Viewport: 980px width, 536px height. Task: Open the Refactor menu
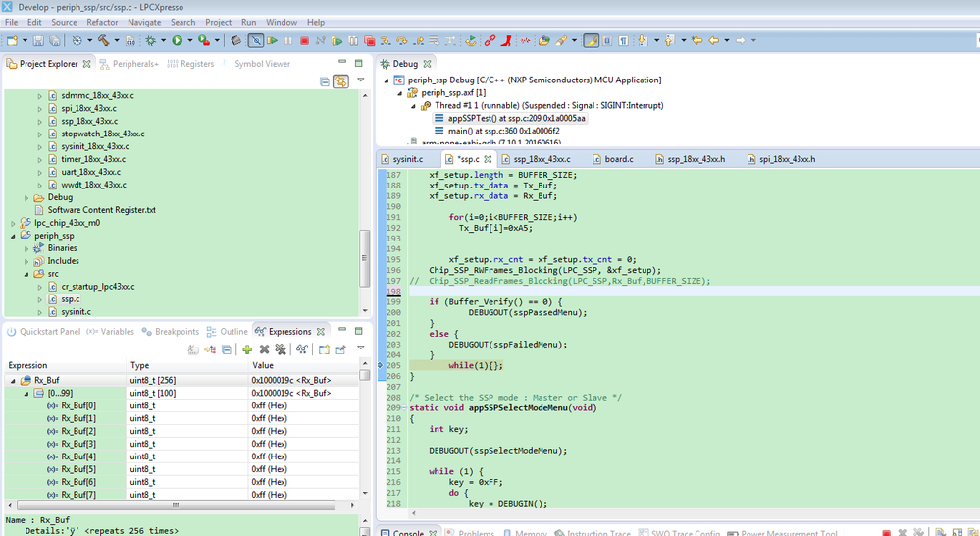point(102,22)
